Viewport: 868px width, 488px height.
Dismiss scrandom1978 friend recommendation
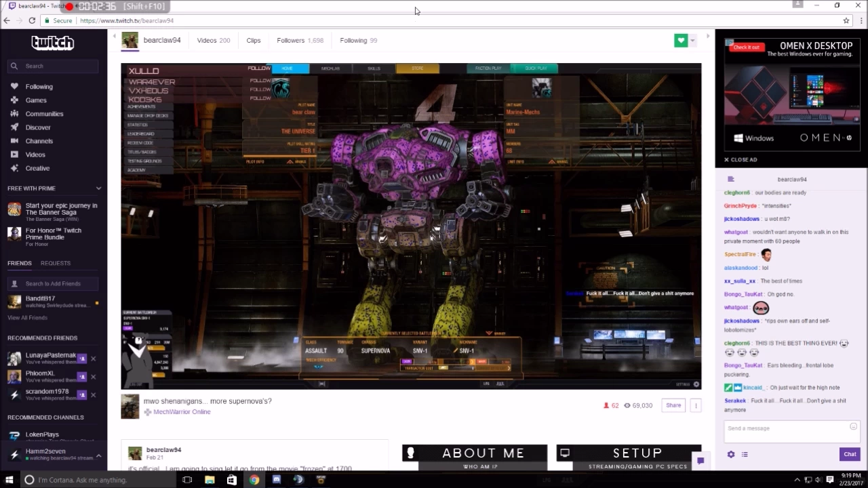point(94,395)
